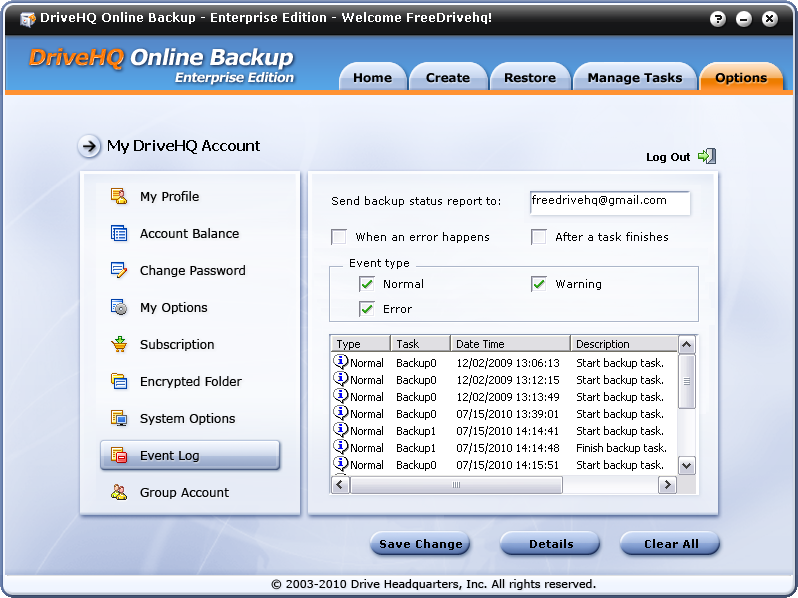
Task: Click the Encrypted Folder icon
Action: (119, 381)
